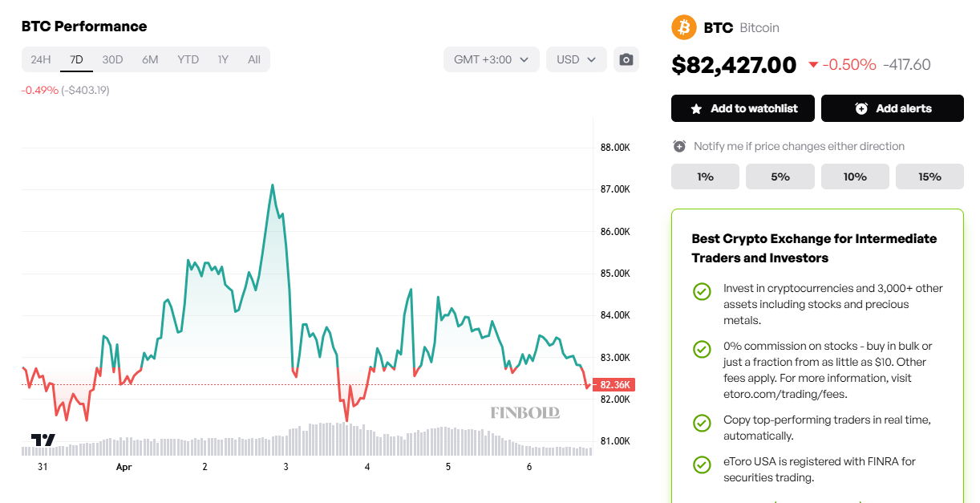Select the 15% price alert option

[929, 176]
